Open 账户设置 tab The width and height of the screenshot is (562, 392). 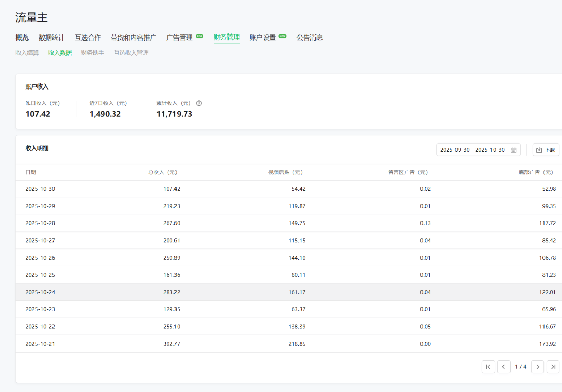point(262,38)
